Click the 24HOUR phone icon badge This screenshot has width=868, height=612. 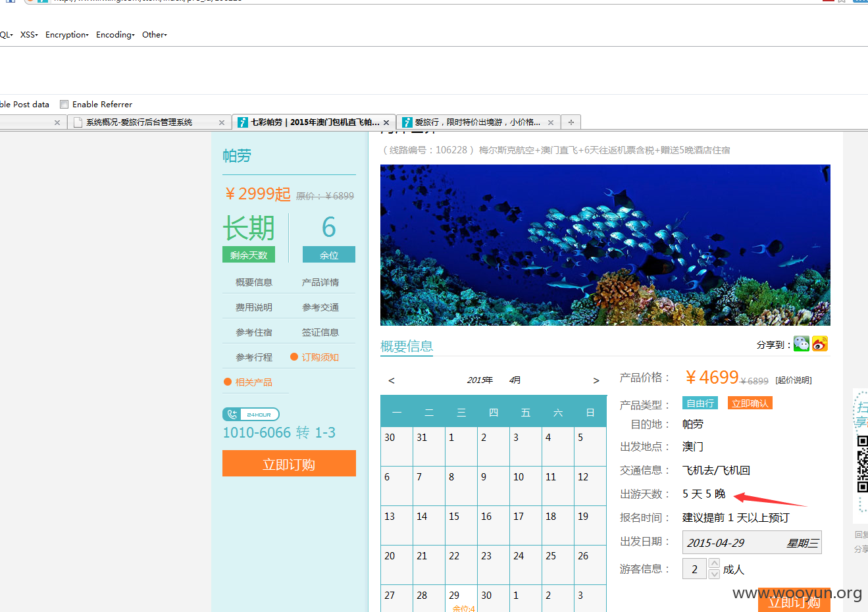click(251, 414)
